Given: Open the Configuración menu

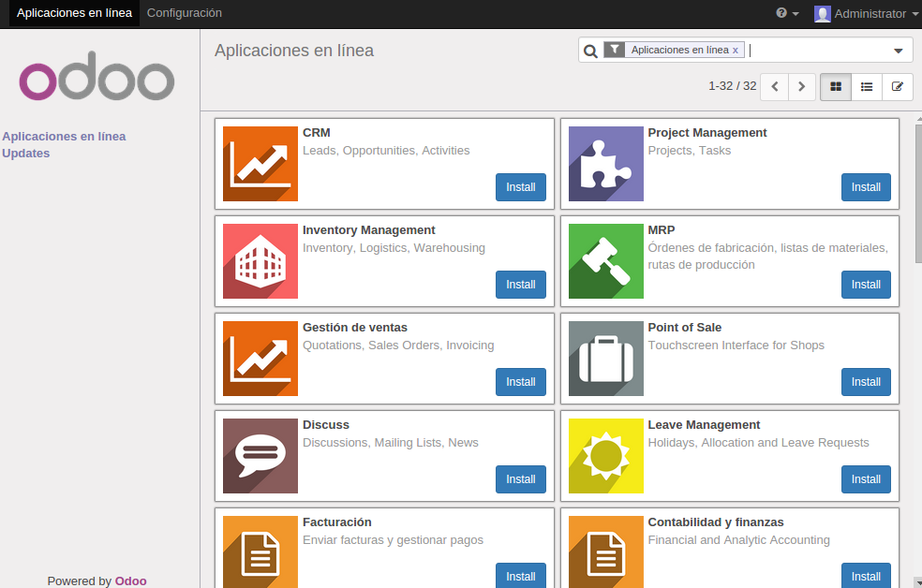Looking at the screenshot, I should click(x=184, y=13).
